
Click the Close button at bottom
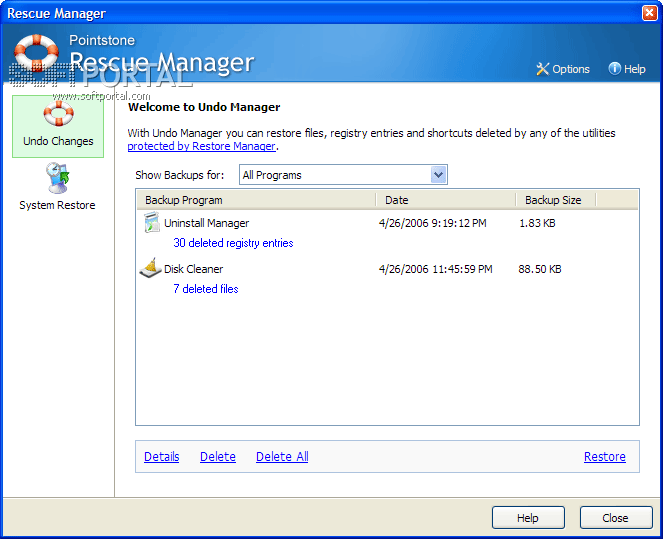pos(616,518)
